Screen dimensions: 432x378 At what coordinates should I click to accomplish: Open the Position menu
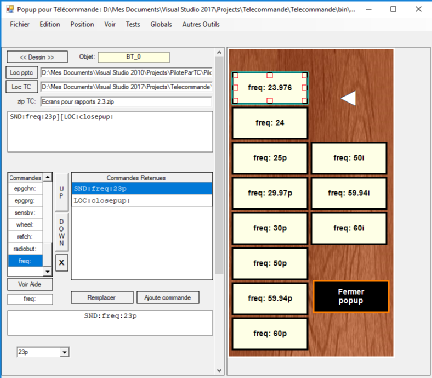pyautogui.click(x=82, y=24)
